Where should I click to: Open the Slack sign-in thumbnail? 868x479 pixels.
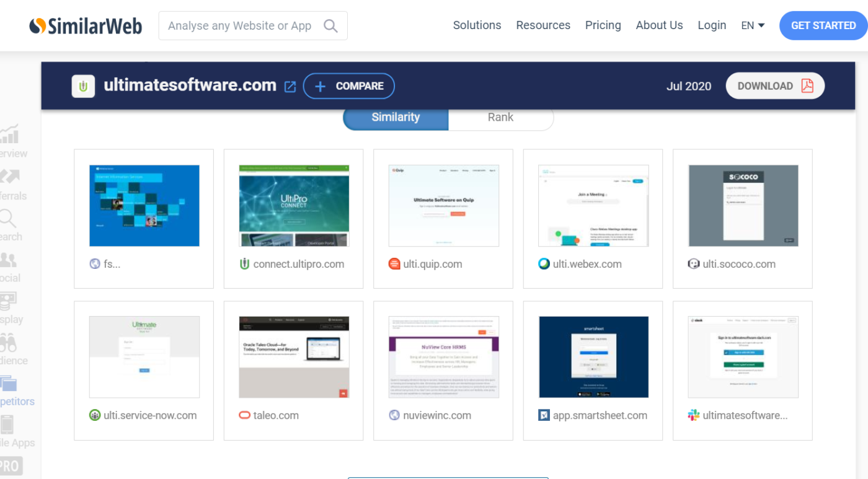[x=743, y=357]
